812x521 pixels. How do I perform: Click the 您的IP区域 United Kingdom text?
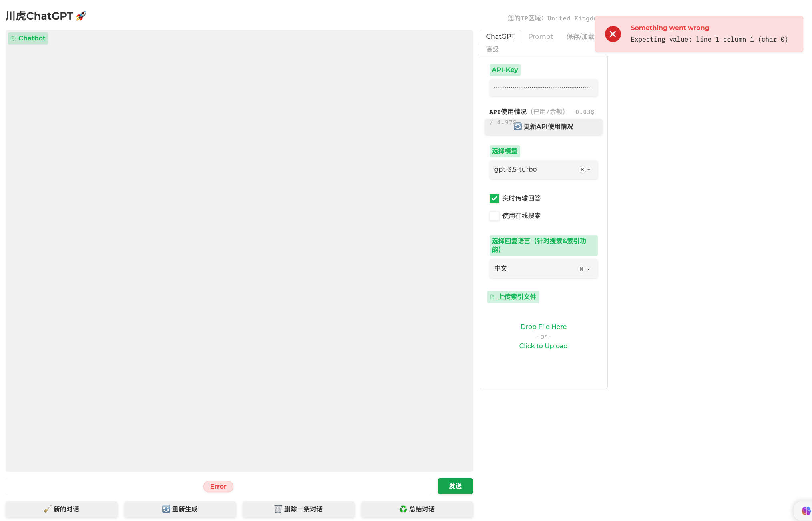(x=551, y=18)
